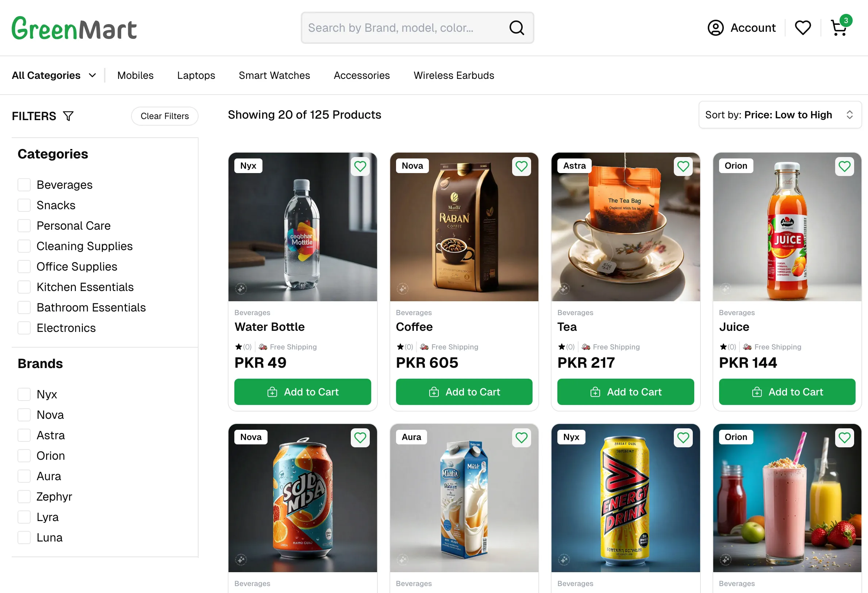Go to the Smart Watches tab
This screenshot has width=868, height=593.
click(x=274, y=76)
